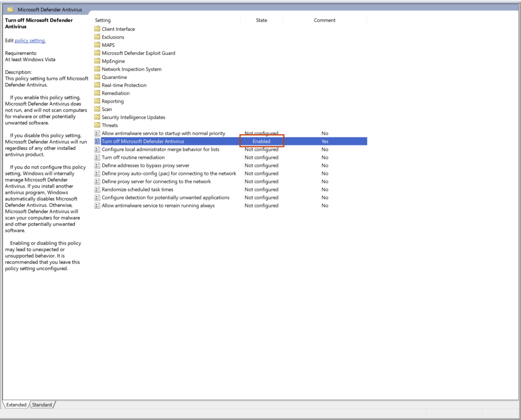
Task: Click policy icon for Turn off routine remediation
Action: click(97, 158)
